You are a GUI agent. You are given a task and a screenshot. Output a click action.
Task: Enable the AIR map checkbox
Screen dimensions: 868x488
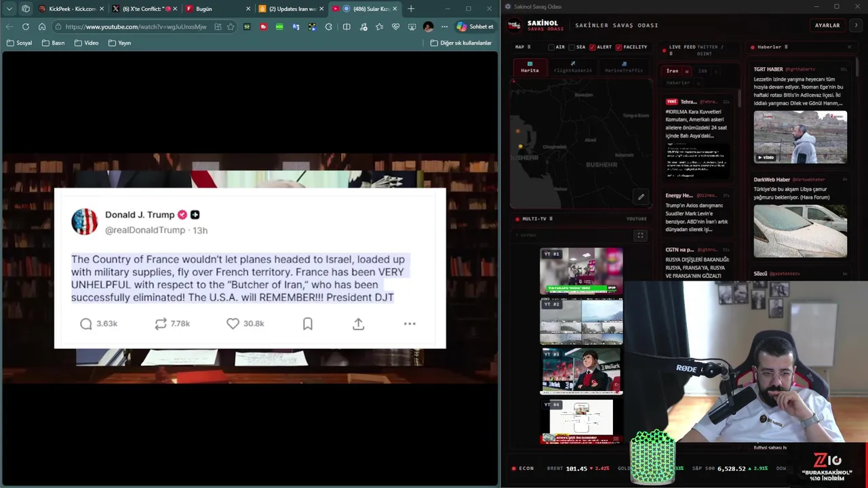click(x=551, y=47)
